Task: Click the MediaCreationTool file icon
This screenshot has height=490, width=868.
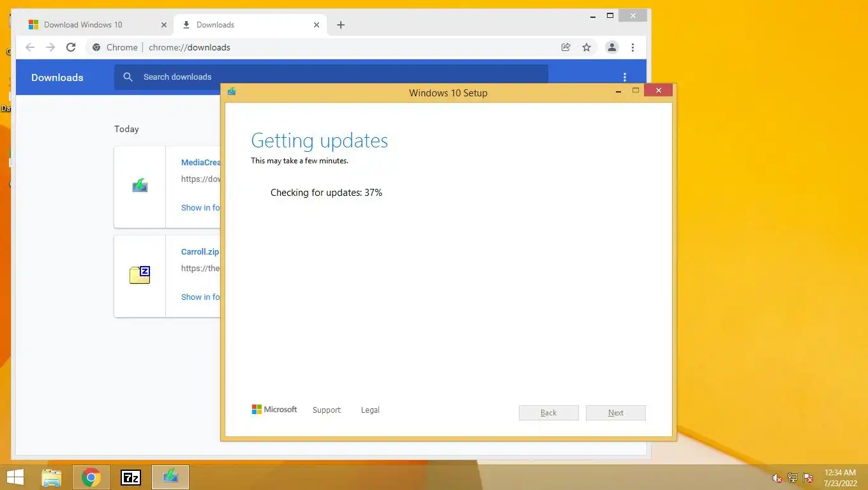Action: [140, 186]
